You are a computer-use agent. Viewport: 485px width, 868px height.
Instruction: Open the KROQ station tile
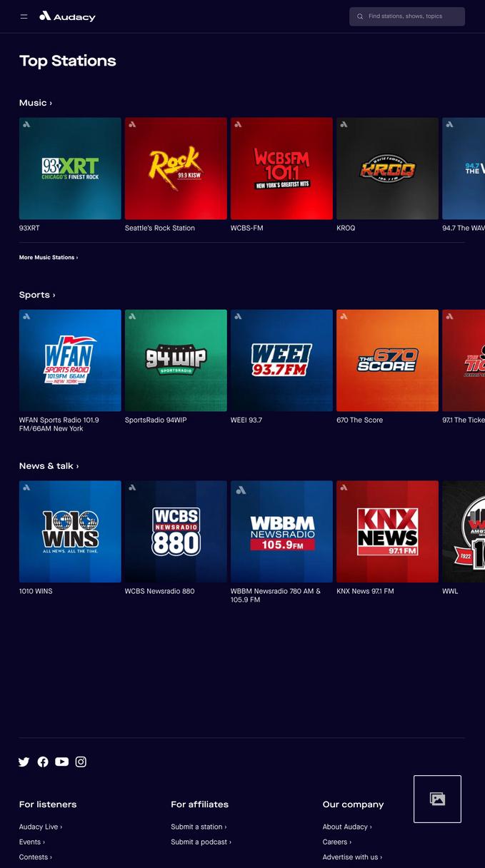click(x=387, y=168)
